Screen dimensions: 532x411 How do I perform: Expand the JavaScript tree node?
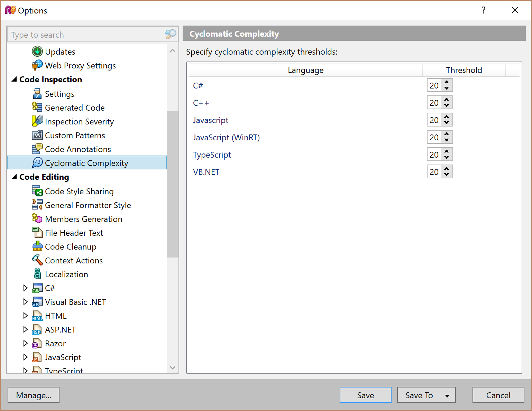(x=25, y=357)
